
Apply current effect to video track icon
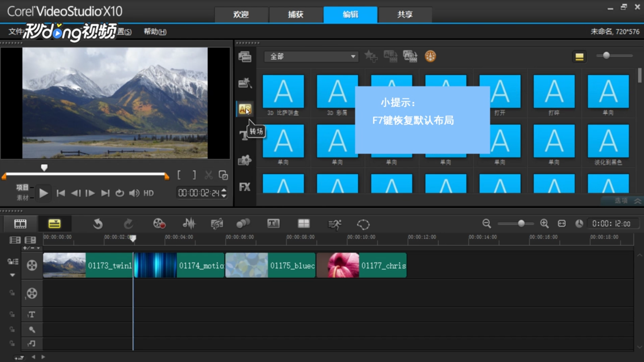390,56
